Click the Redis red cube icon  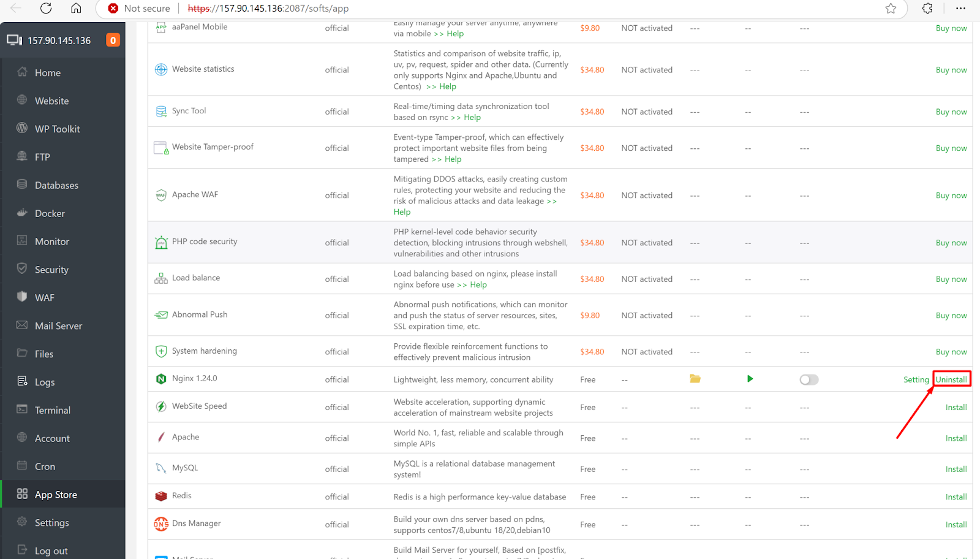click(161, 496)
